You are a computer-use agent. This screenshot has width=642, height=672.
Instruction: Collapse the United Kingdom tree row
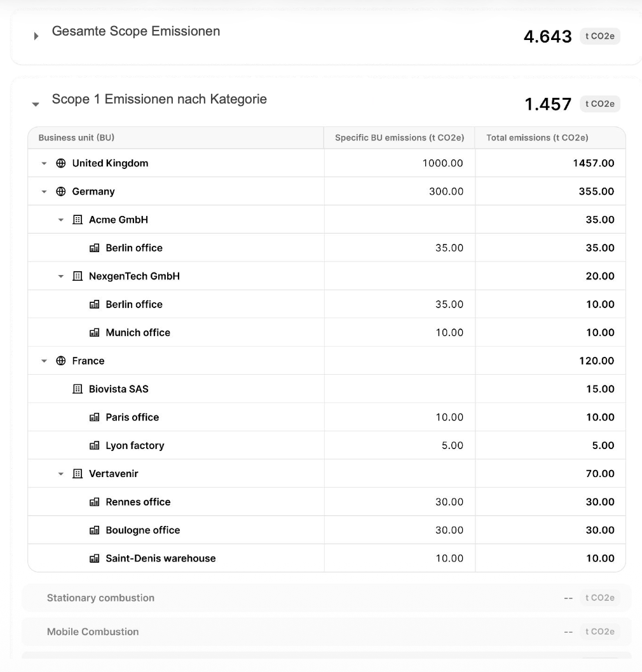43,163
